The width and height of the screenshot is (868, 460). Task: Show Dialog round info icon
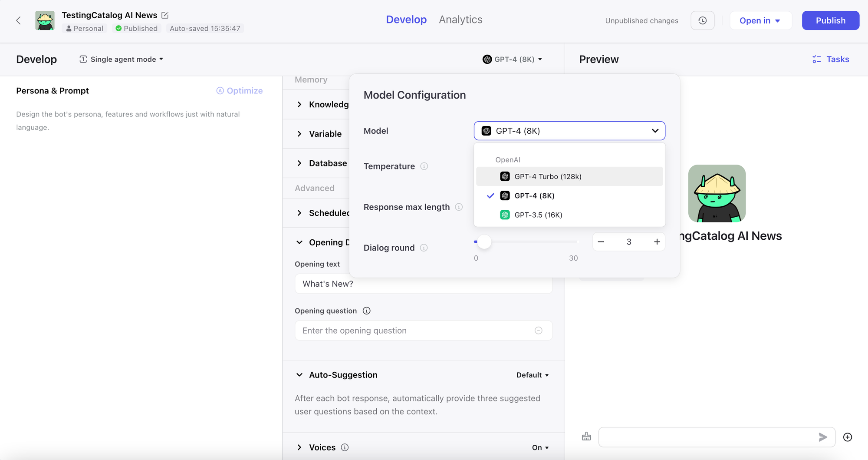424,248
